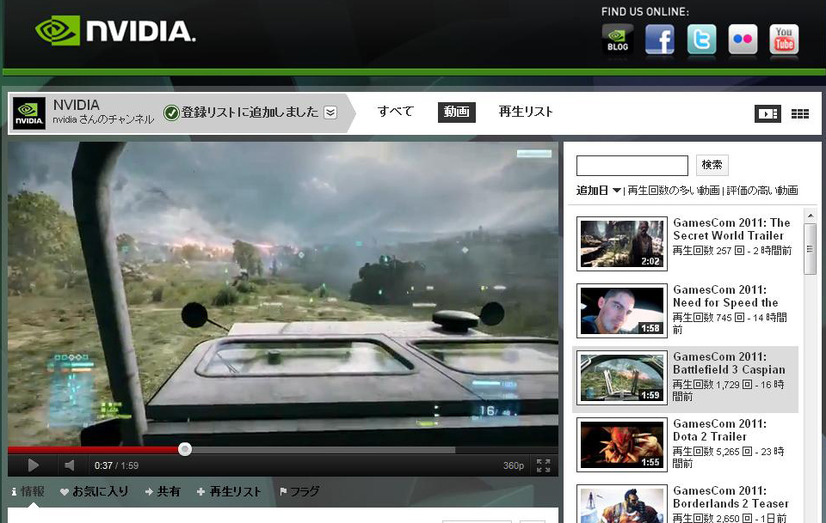The image size is (826, 523).
Task: Open the 共有 share tab
Action: 163,491
